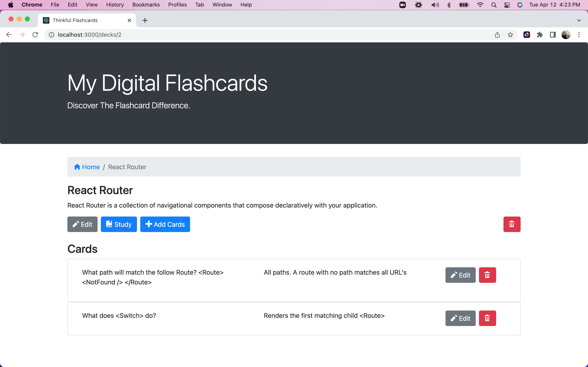Open the History menu
The width and height of the screenshot is (588, 367).
pos(115,5)
